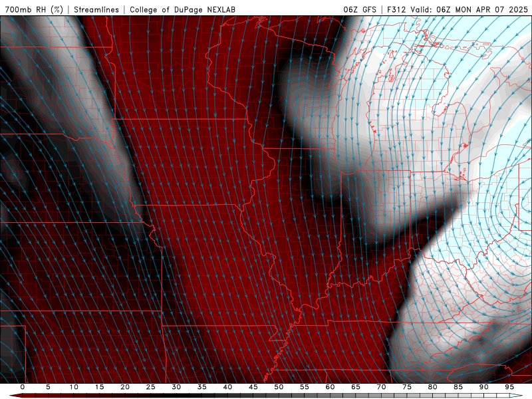Click the pale right arrow end of color bar

[516, 396]
